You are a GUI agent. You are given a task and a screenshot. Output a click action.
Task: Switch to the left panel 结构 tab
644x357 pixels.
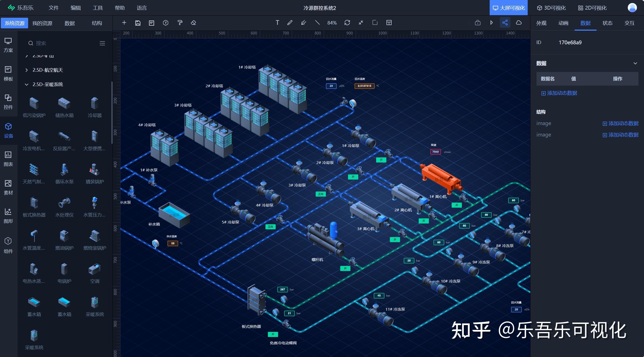point(97,23)
